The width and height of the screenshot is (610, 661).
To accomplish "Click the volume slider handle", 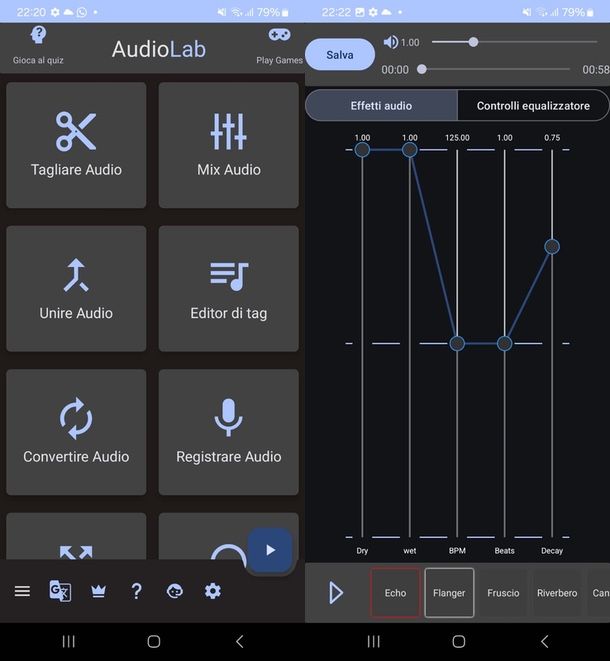I will pyautogui.click(x=473, y=42).
